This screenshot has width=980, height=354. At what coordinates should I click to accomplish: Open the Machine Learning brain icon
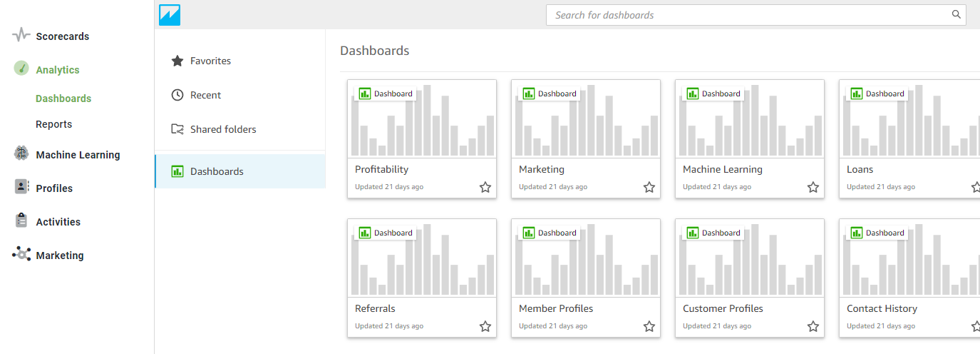pos(21,153)
